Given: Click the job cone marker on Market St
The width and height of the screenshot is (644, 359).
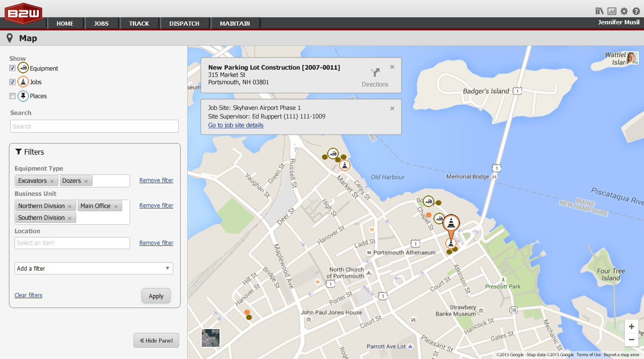Looking at the screenshot, I should click(x=344, y=165).
